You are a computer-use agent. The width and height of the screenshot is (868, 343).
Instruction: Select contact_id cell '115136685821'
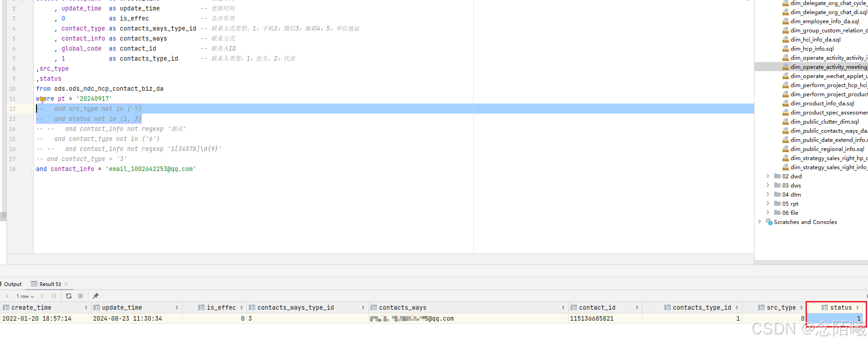coord(605,318)
